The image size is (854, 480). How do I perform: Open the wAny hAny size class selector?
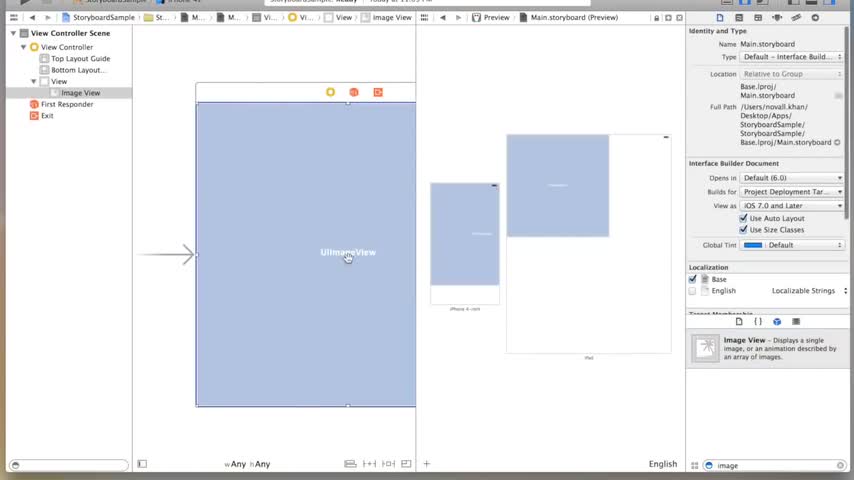(x=247, y=464)
